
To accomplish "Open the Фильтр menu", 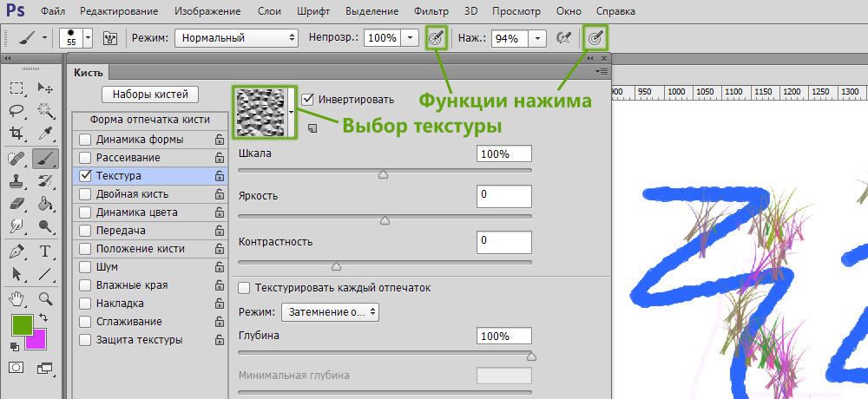I will [431, 11].
